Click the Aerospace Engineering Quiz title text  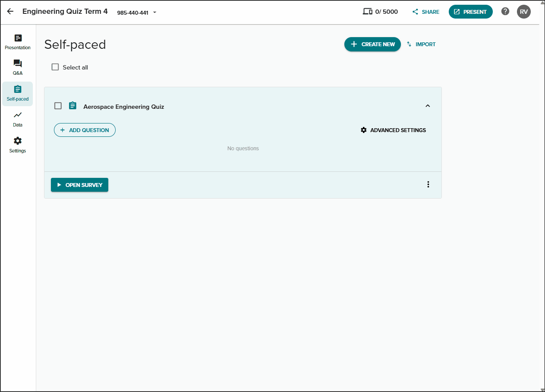click(124, 107)
